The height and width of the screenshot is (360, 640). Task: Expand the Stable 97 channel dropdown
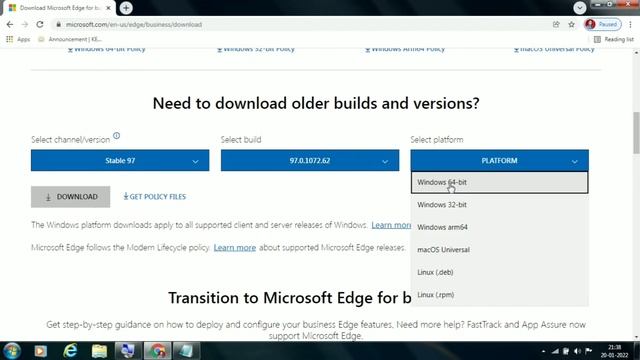pyautogui.click(x=120, y=160)
